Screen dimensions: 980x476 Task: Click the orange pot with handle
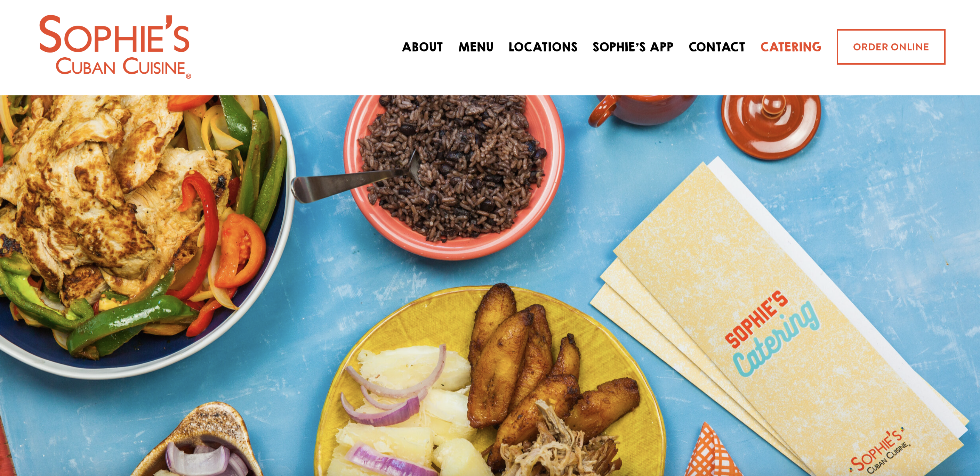pos(643,109)
